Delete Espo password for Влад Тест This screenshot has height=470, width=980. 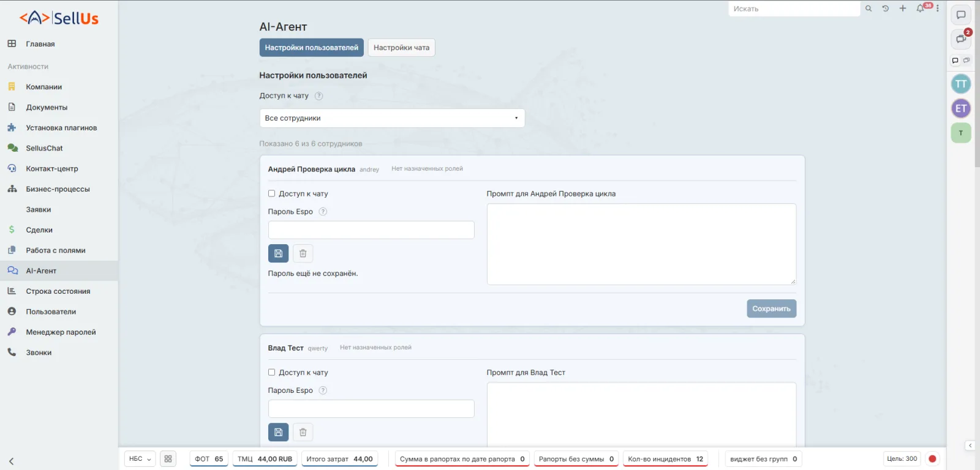point(303,432)
